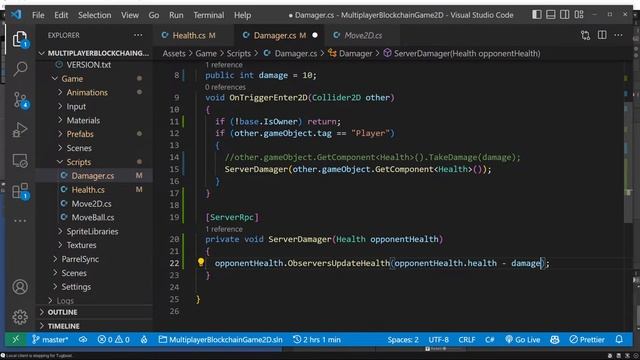Click the 2 hrs 1 min time tracker

point(317,340)
